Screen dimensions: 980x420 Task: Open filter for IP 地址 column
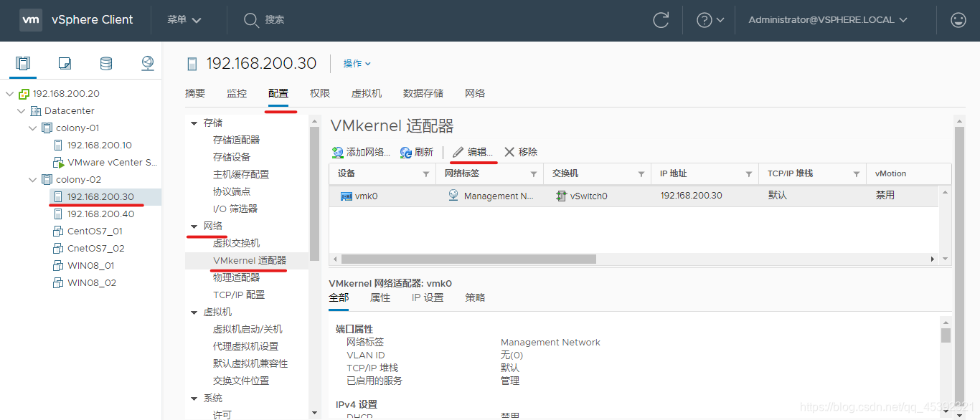pyautogui.click(x=749, y=174)
